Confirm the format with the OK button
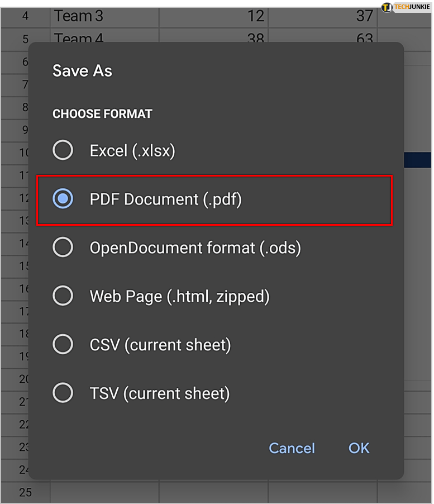This screenshot has width=434, height=504. [x=359, y=448]
